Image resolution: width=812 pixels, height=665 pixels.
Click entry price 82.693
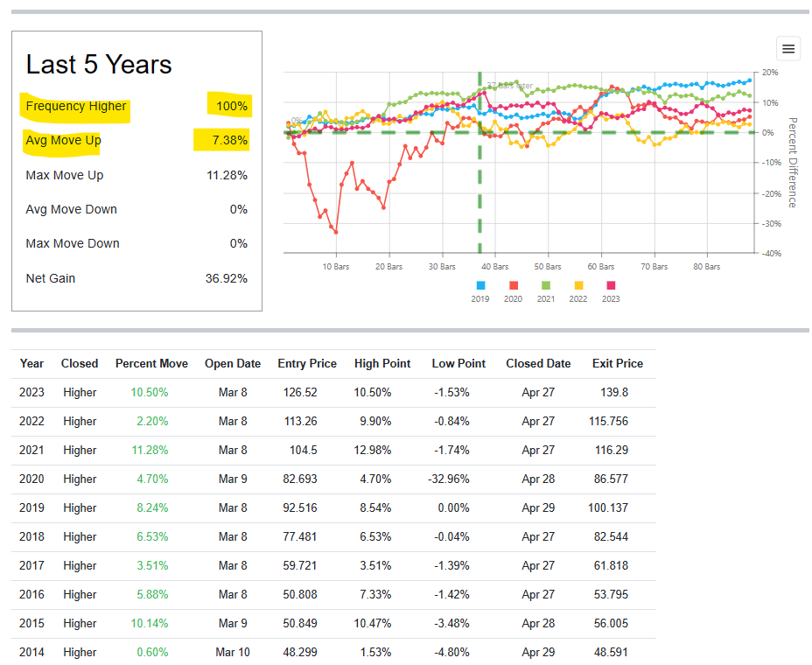[300, 479]
